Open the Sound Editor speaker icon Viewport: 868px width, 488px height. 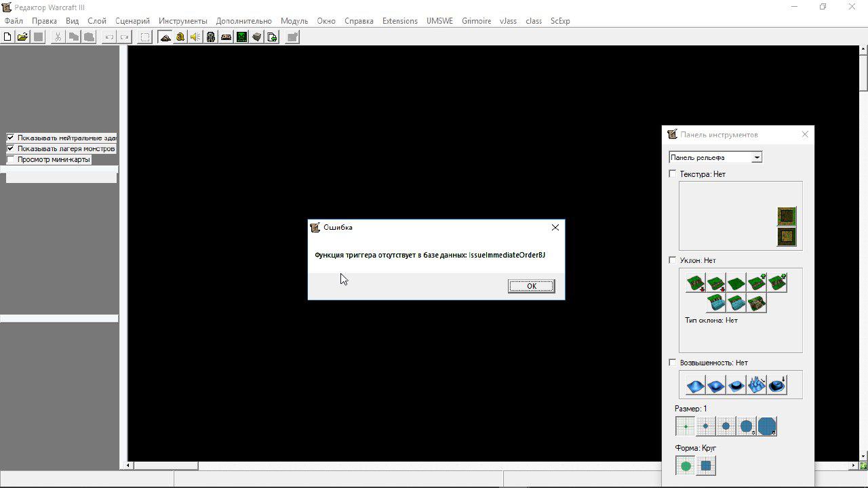(195, 37)
